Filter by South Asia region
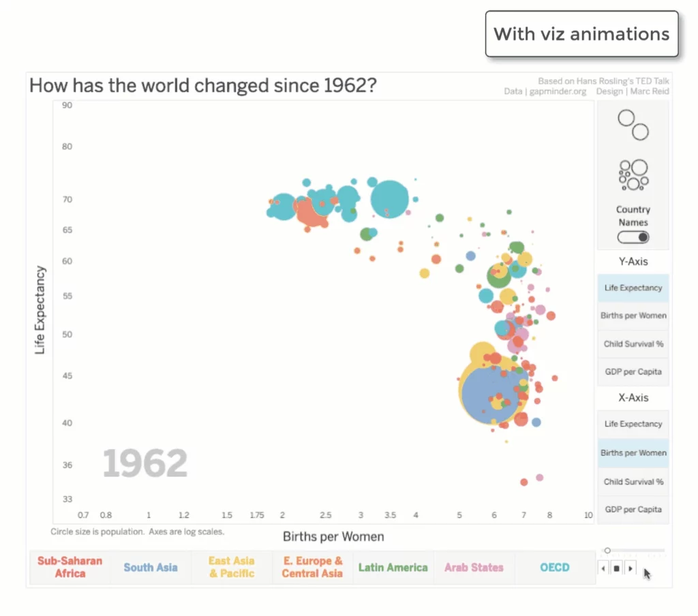 click(151, 568)
